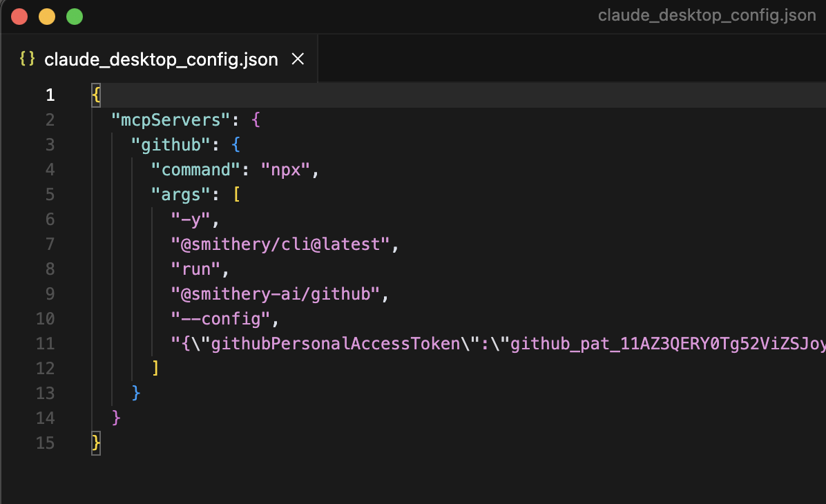Click line number 5 in gutter

[x=50, y=195]
